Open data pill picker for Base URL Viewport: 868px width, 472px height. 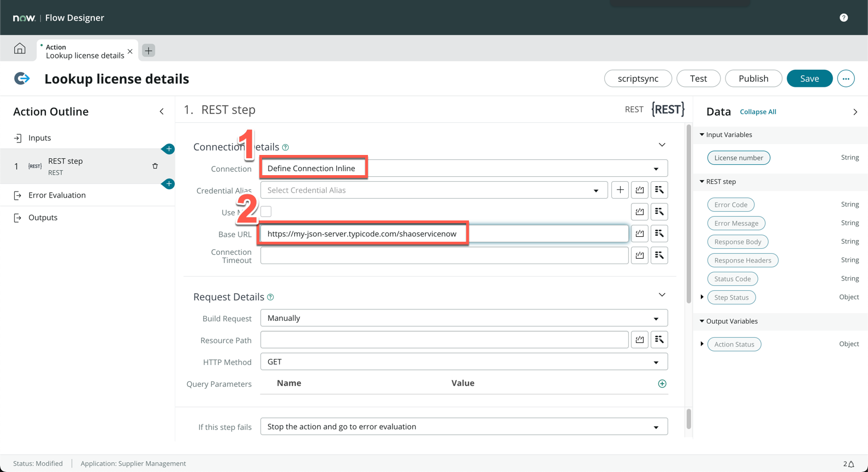point(659,234)
